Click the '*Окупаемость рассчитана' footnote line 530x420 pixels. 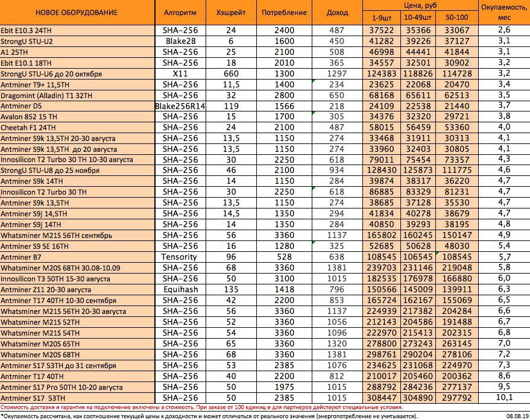pyautogui.click(x=209, y=416)
